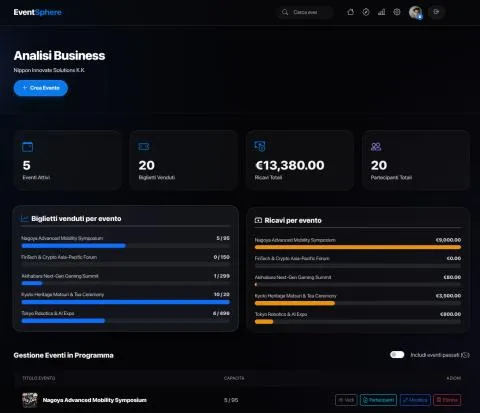The width and height of the screenshot is (480, 413).
Task: Click Elimina button for Nagoya symposium
Action: [x=447, y=400]
